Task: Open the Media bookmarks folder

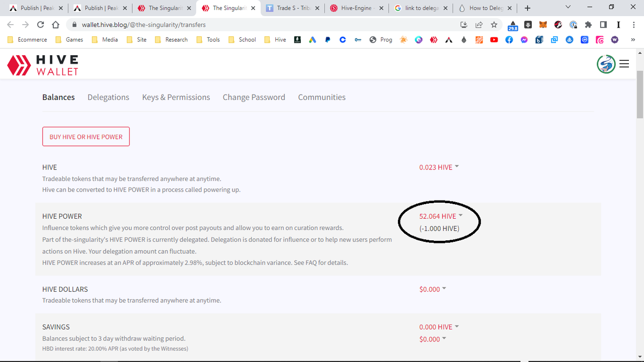Action: (105, 40)
